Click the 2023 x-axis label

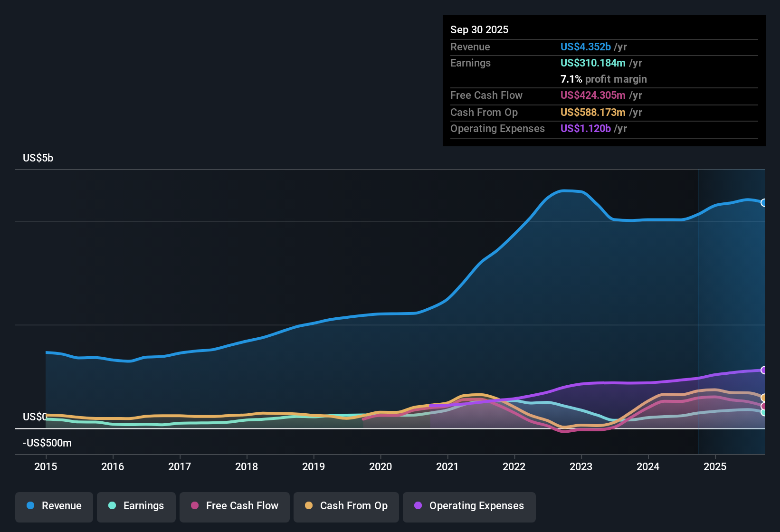pos(581,466)
